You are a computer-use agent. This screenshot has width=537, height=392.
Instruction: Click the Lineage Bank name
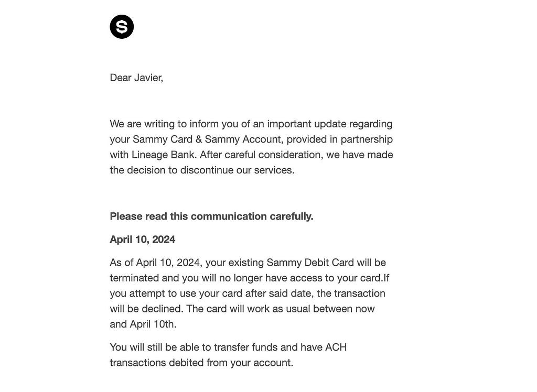click(164, 155)
